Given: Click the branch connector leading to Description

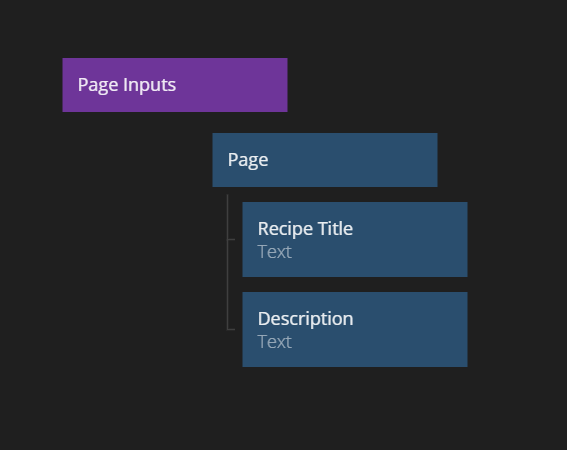Looking at the screenshot, I should pos(231,329).
